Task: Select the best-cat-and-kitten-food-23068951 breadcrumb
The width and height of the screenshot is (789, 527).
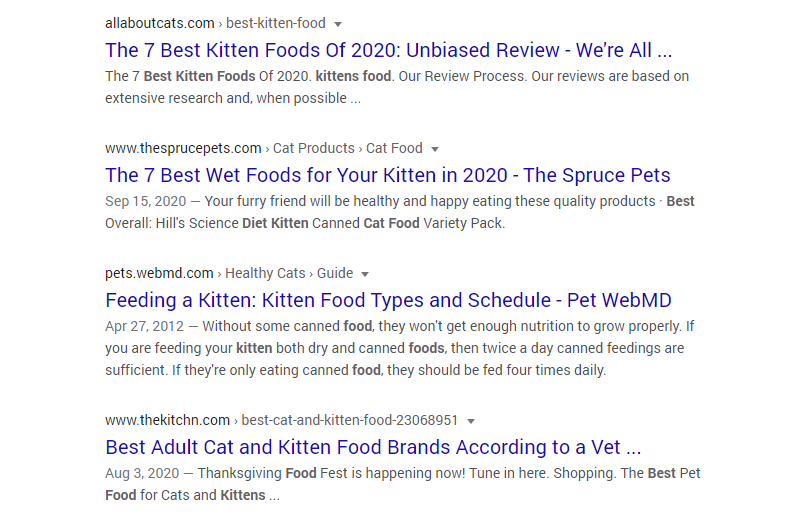Action: (350, 420)
